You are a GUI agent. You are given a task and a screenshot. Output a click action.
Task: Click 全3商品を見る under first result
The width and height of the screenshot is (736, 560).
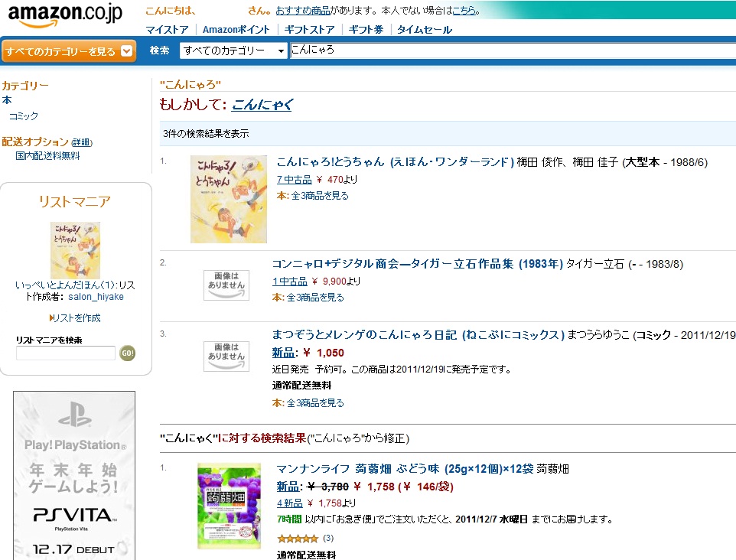click(320, 196)
